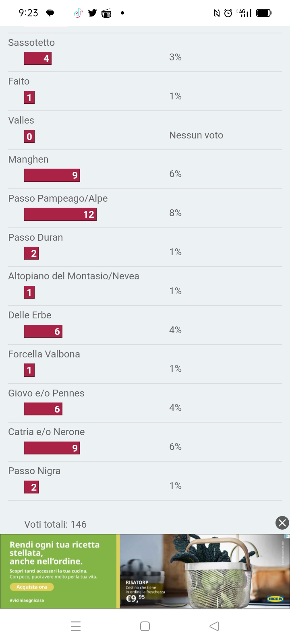The width and height of the screenshot is (290, 644).
Task: Tap the Giovo e/o Pennes option label
Action: [46, 393]
